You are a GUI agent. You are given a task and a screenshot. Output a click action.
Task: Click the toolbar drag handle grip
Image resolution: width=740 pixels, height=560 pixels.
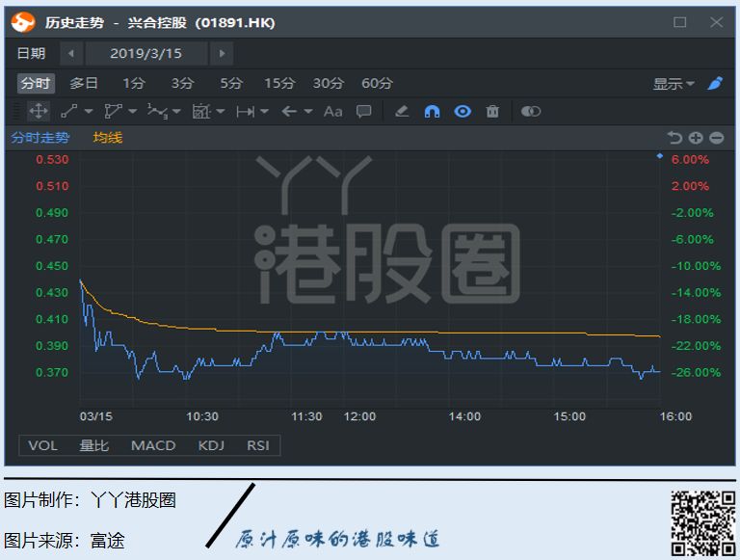(x=16, y=112)
